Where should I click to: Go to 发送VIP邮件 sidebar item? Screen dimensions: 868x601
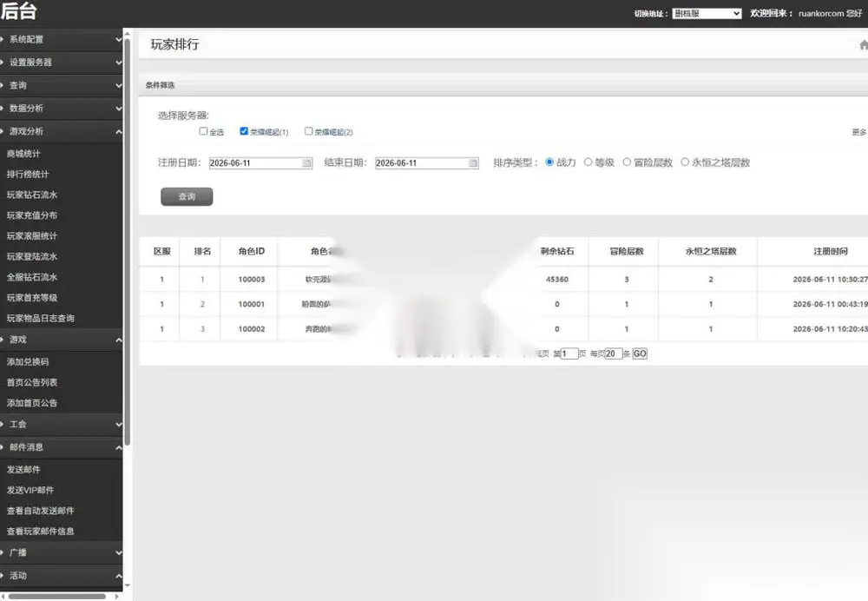point(30,490)
